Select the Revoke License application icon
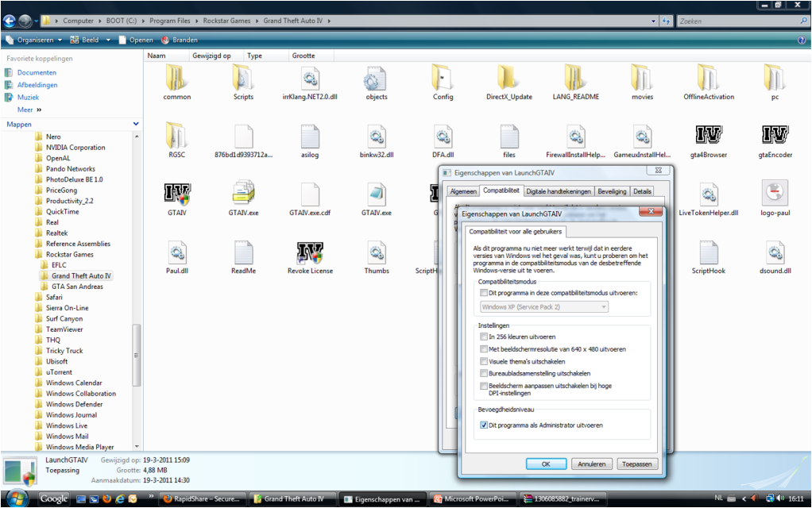The width and height of the screenshot is (812, 508). coord(310,252)
